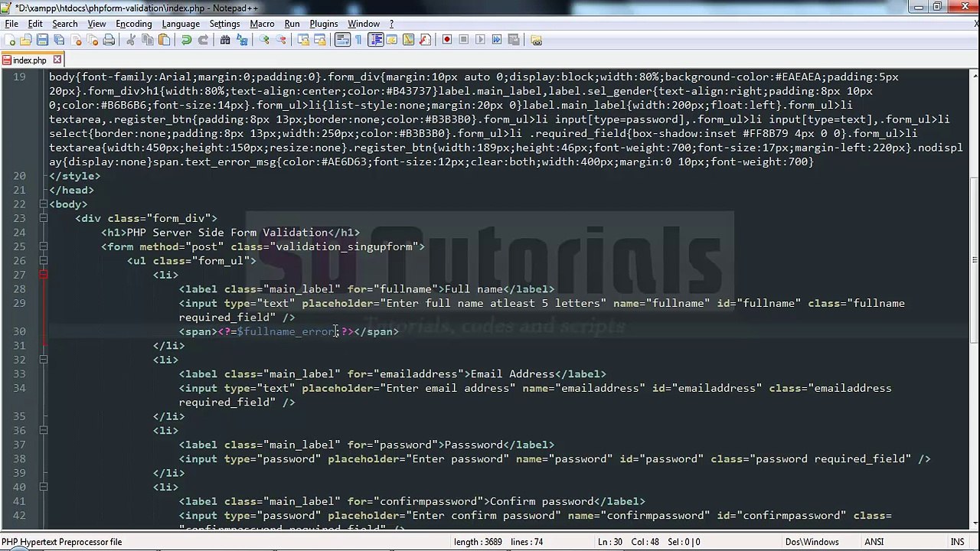Open the View menu

coord(96,24)
